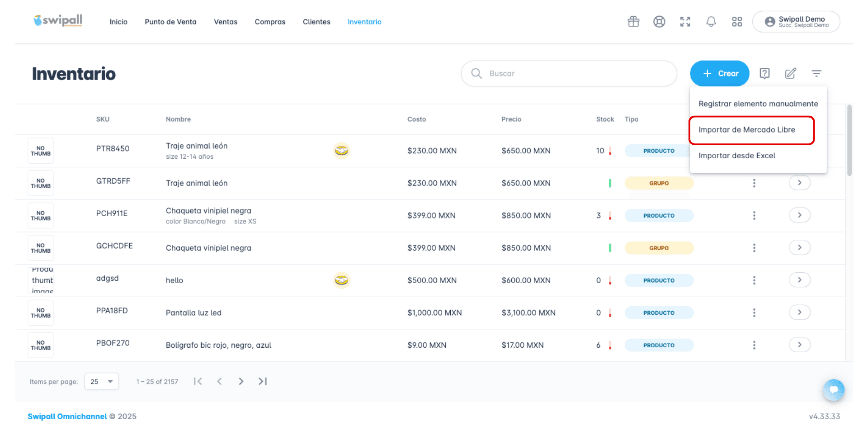Open the Clientes section
Screen dimensions: 868x431
316,22
